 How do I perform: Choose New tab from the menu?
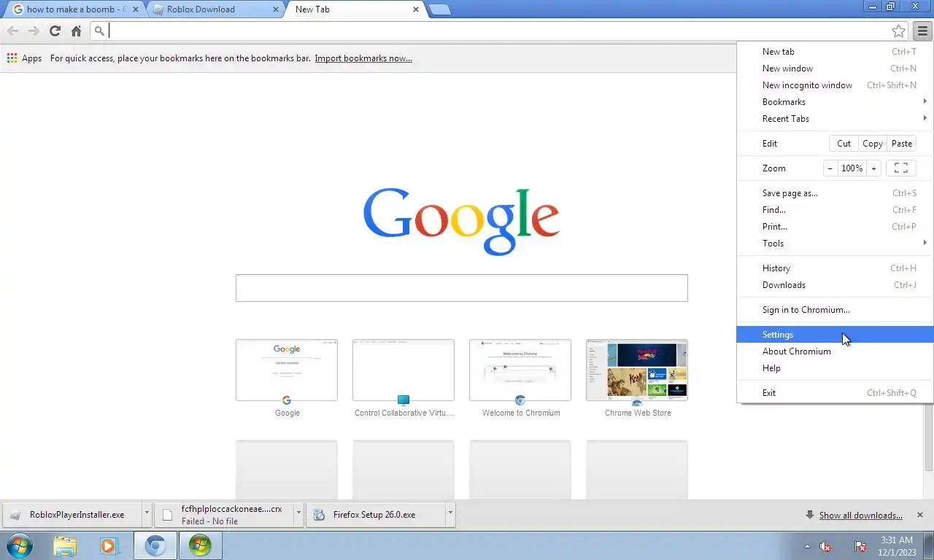point(835,52)
